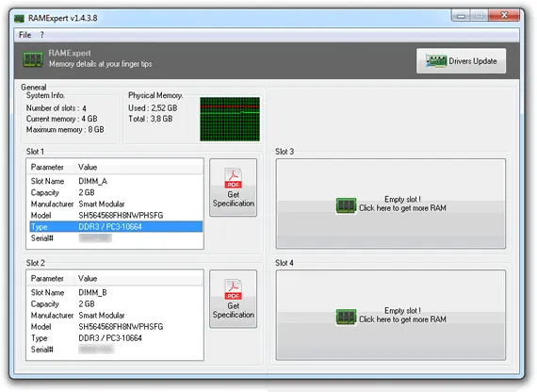This screenshot has width=537, height=392.
Task: Click the Maximum memory : 8 GB text
Action: [x=65, y=130]
